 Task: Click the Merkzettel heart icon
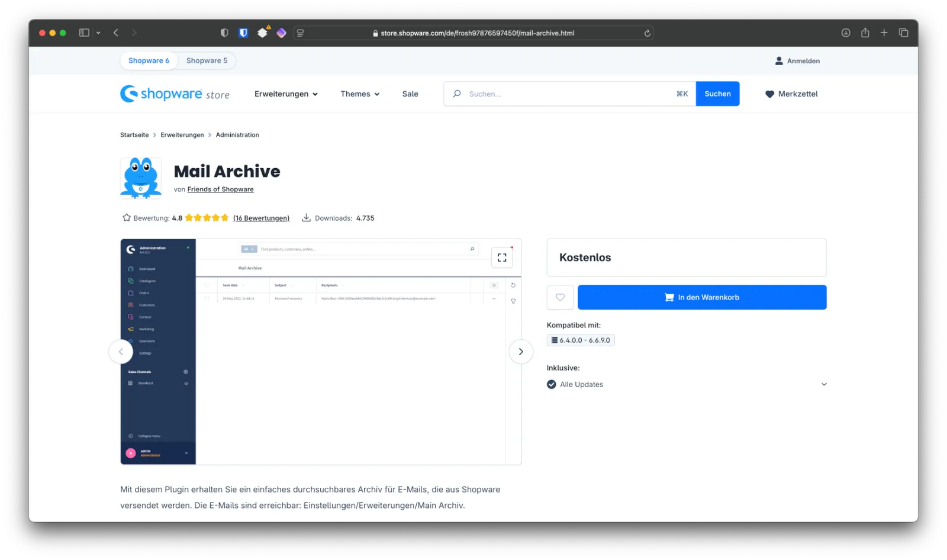point(769,94)
